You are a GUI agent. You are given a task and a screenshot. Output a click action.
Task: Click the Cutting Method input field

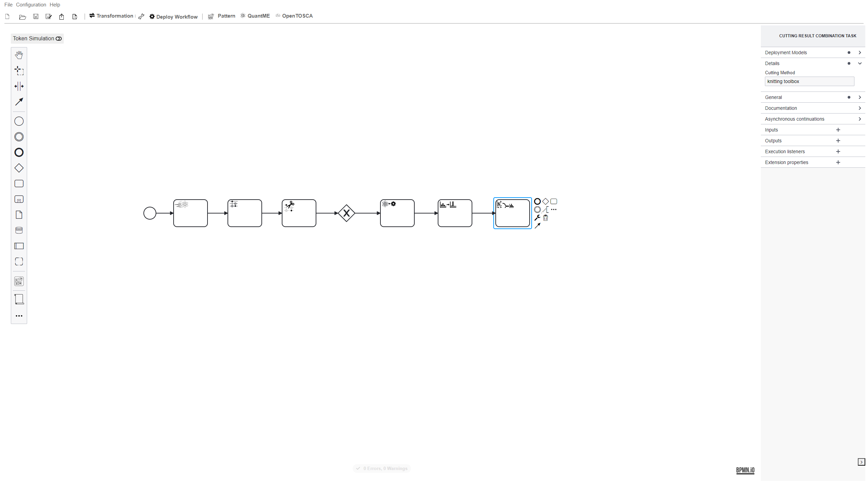pos(808,81)
